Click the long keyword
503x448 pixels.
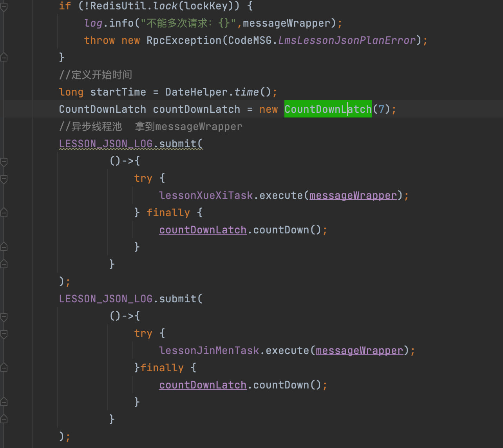coord(71,92)
